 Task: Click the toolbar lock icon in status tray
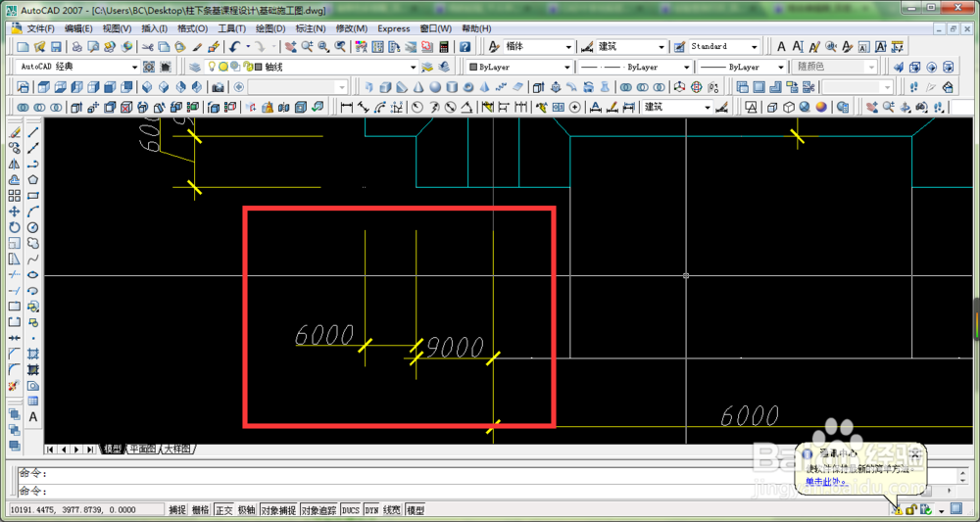click(912, 509)
